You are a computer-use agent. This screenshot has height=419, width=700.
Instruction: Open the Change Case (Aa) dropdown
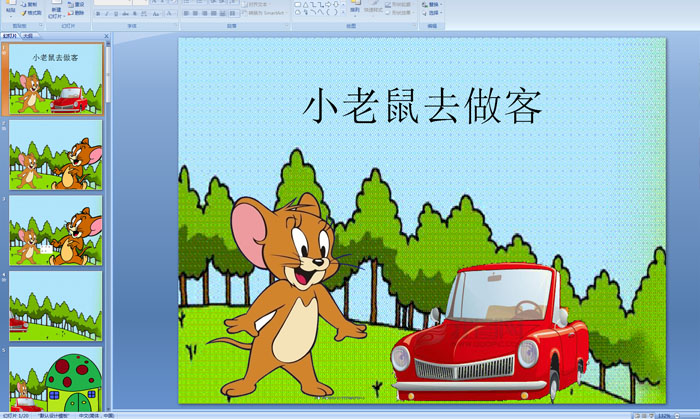(x=156, y=14)
